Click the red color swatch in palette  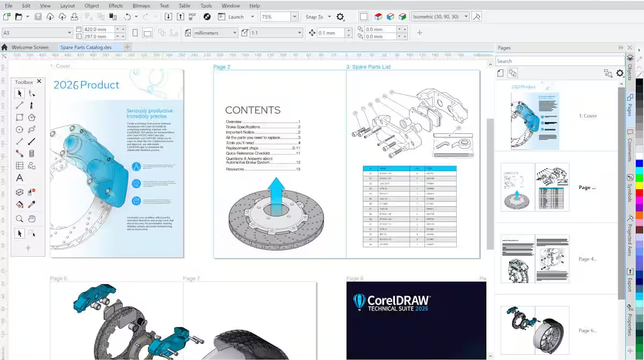pyautogui.click(x=639, y=192)
